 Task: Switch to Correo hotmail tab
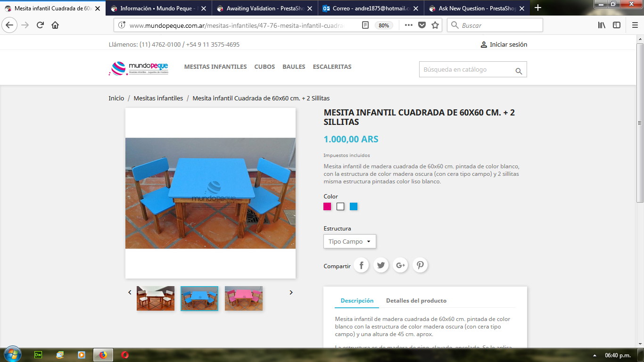pos(371,8)
